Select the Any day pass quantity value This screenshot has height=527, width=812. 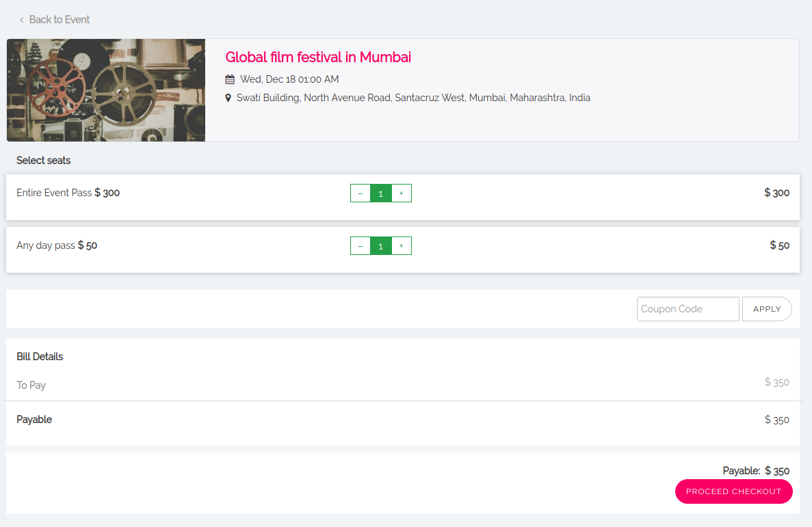[380, 246]
